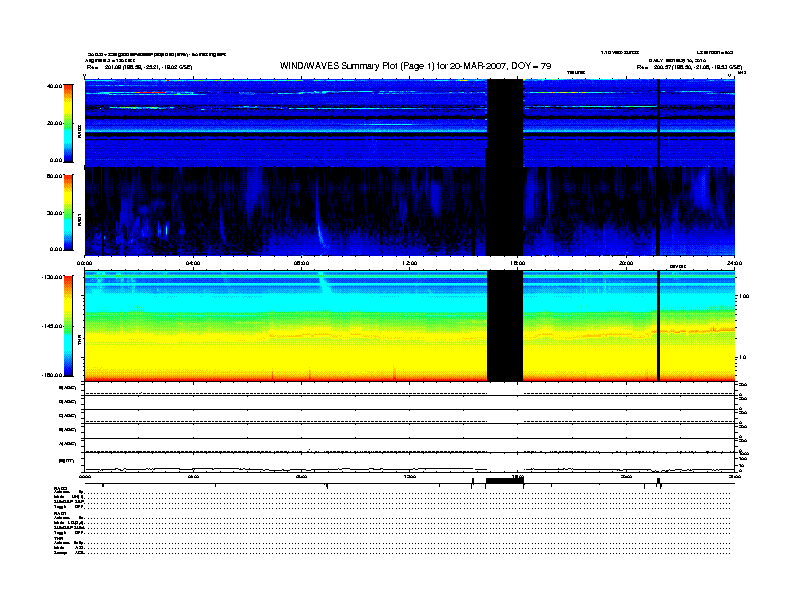Click the -160.00 label on TNR color scale
Screen dimensions: 792x612
[52, 375]
